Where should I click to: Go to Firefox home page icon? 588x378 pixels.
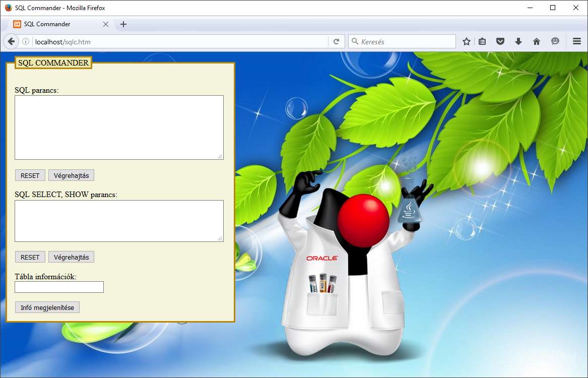tap(537, 42)
